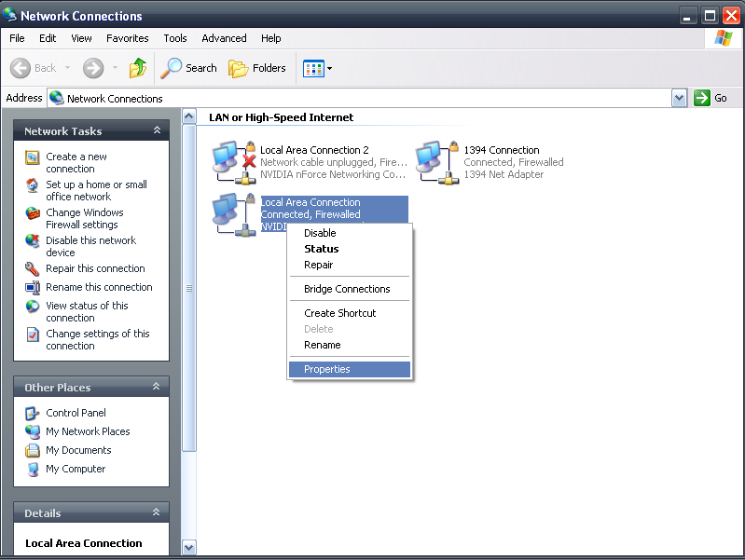745x560 pixels.
Task: Click the Forward arrow toolbar icon
Action: tap(93, 68)
